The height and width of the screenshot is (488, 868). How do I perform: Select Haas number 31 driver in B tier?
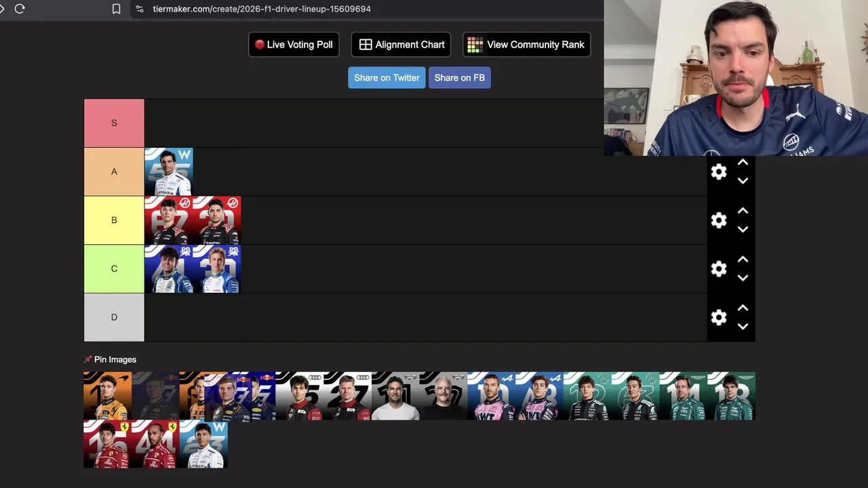click(217, 220)
